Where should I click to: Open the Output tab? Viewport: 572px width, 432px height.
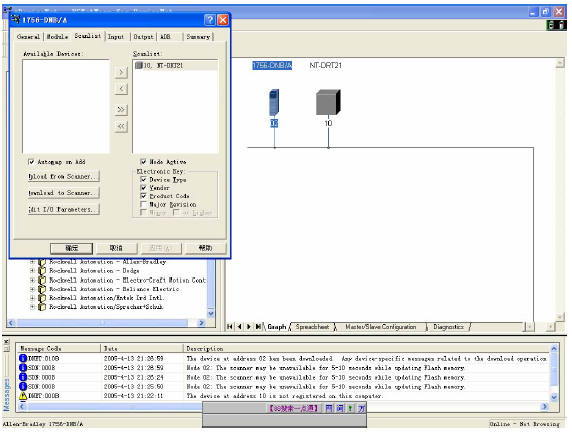click(143, 37)
